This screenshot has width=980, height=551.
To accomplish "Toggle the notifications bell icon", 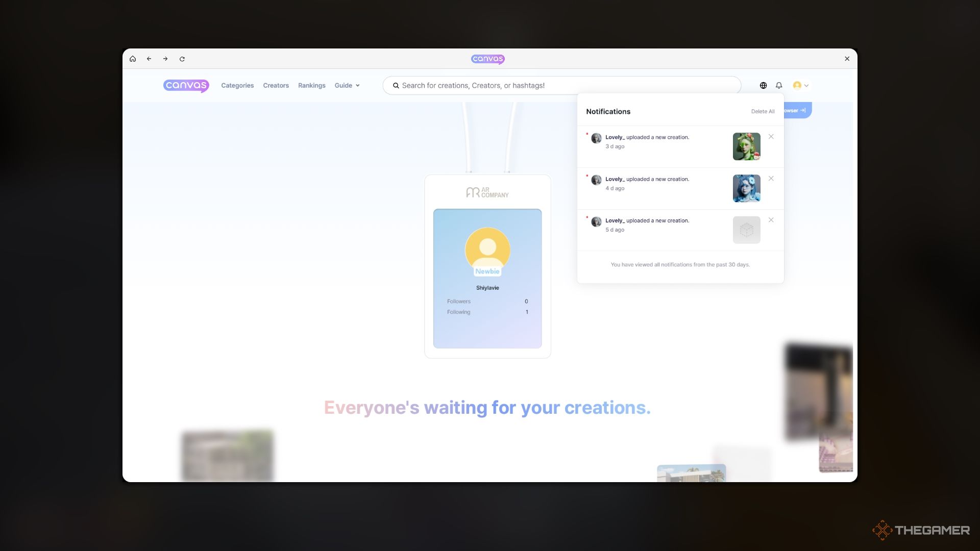I will point(779,86).
